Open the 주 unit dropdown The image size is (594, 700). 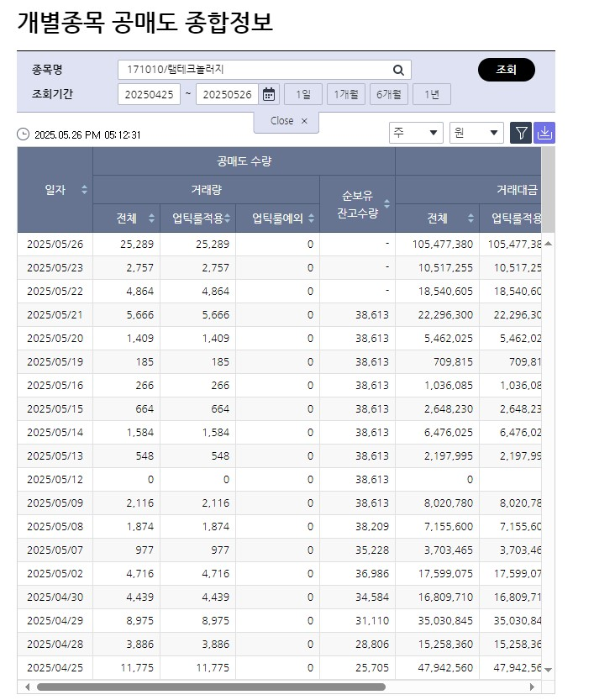point(416,133)
